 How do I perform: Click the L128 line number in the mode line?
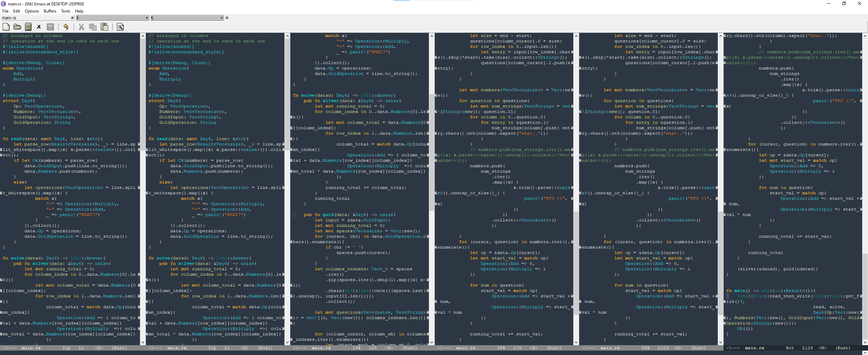tap(808, 348)
